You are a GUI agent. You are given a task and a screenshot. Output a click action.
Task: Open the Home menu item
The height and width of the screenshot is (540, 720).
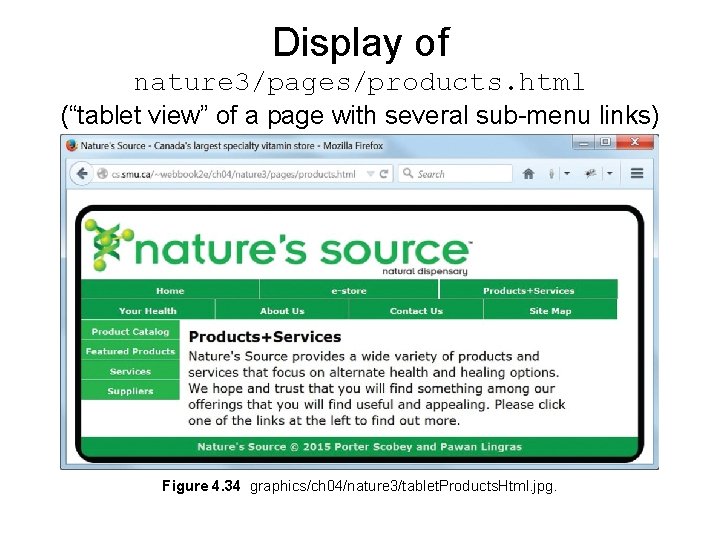[x=170, y=290]
